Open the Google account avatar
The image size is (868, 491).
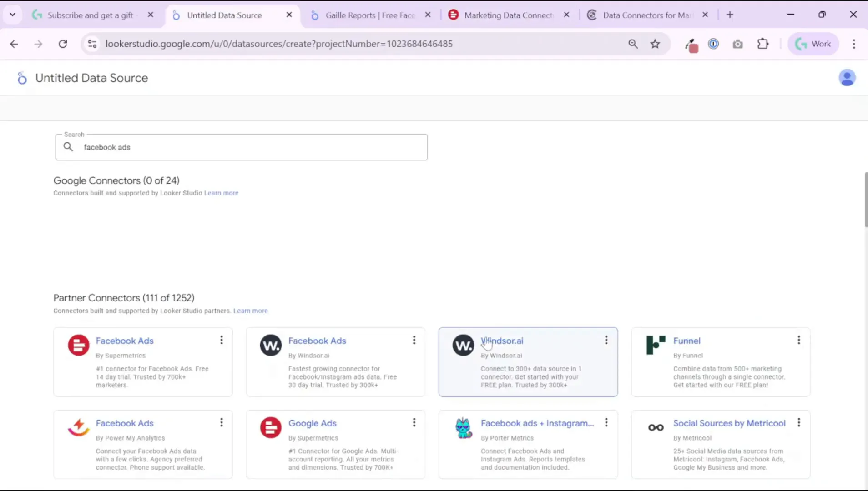(x=847, y=78)
